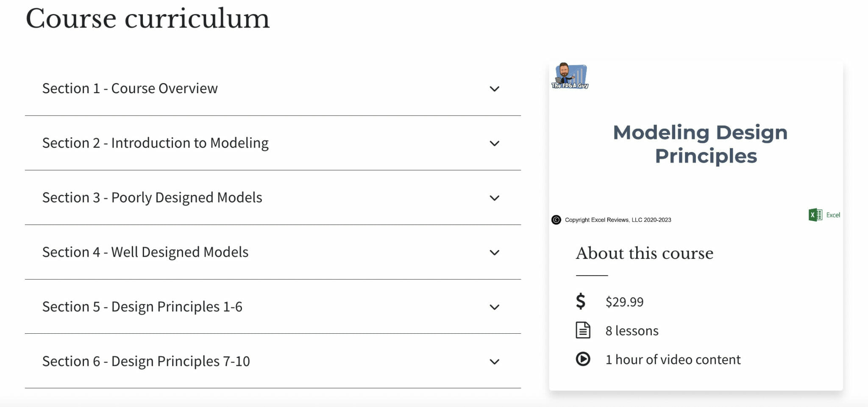Image resolution: width=868 pixels, height=407 pixels.
Task: Click the 8 lessons label
Action: click(631, 330)
